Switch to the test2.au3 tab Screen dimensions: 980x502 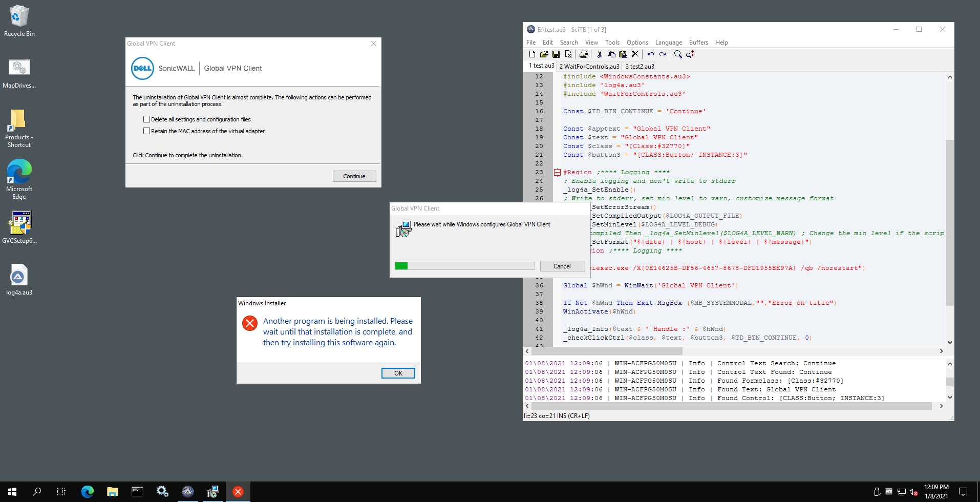click(x=640, y=66)
